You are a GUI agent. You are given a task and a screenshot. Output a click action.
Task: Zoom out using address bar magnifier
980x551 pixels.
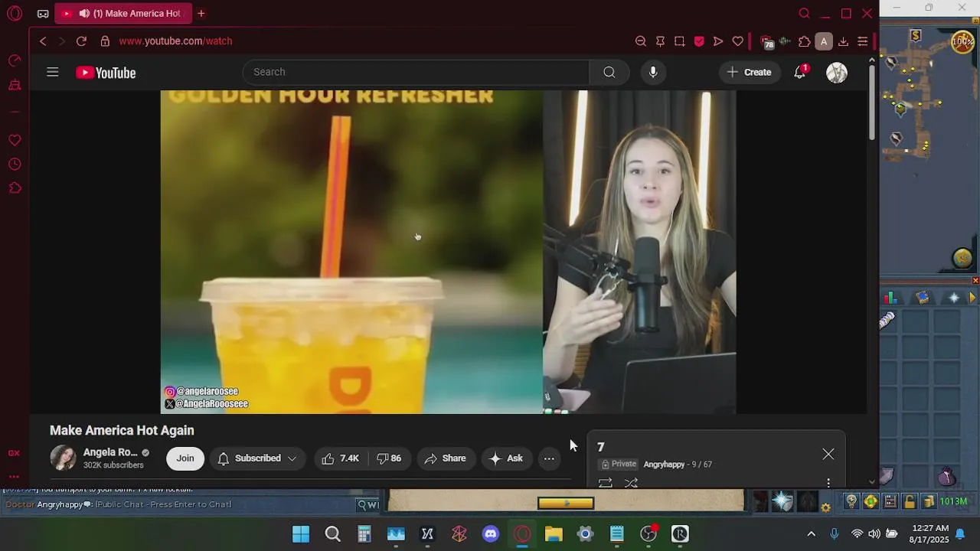[641, 41]
